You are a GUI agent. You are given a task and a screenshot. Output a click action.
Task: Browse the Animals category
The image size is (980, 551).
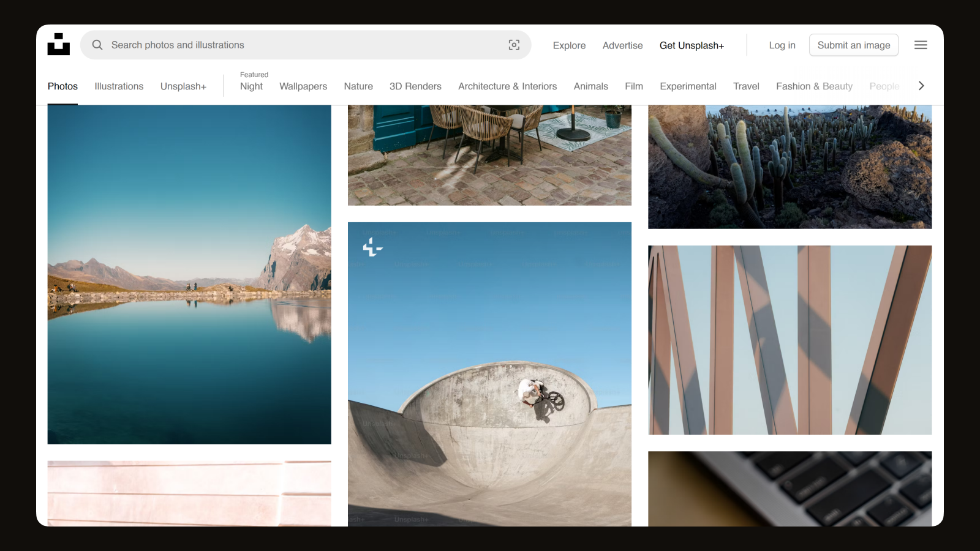tap(590, 86)
